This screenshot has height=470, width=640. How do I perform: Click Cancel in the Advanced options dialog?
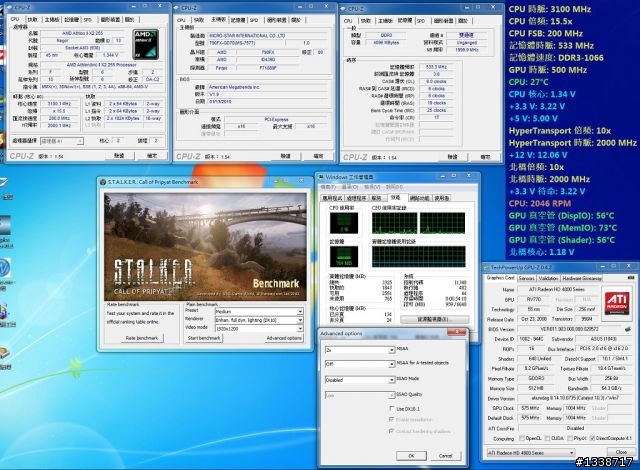(445, 456)
